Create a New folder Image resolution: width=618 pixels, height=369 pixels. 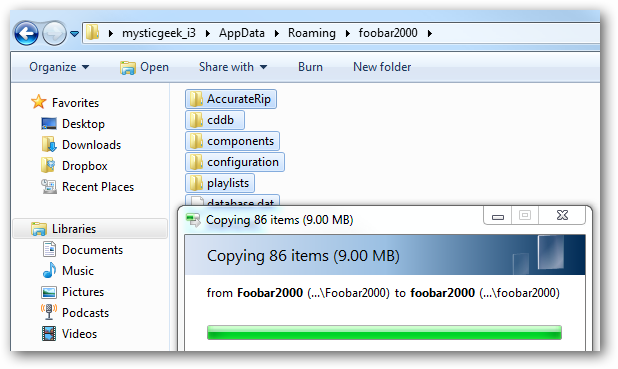pyautogui.click(x=382, y=67)
